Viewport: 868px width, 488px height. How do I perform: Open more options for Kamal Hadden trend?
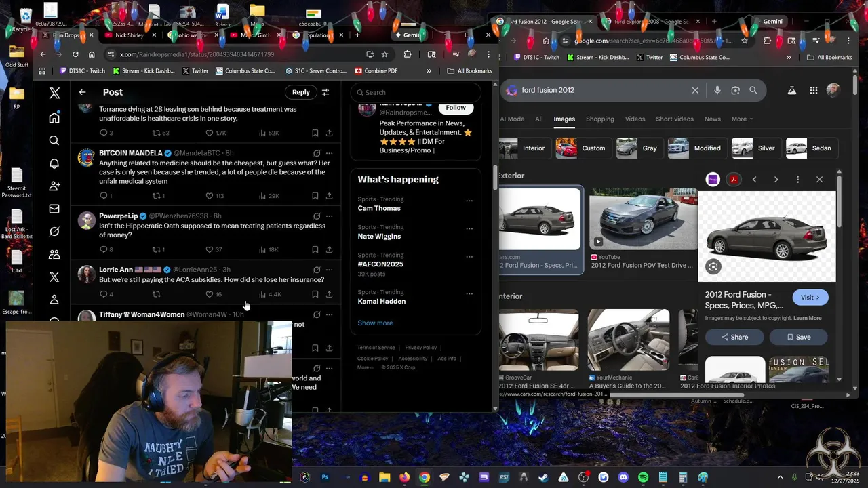click(469, 293)
